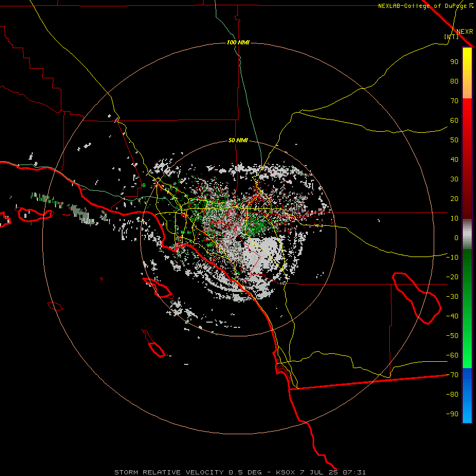Click the 0 value on the velocity scale
The height and width of the screenshot is (476, 476).
[x=456, y=237]
